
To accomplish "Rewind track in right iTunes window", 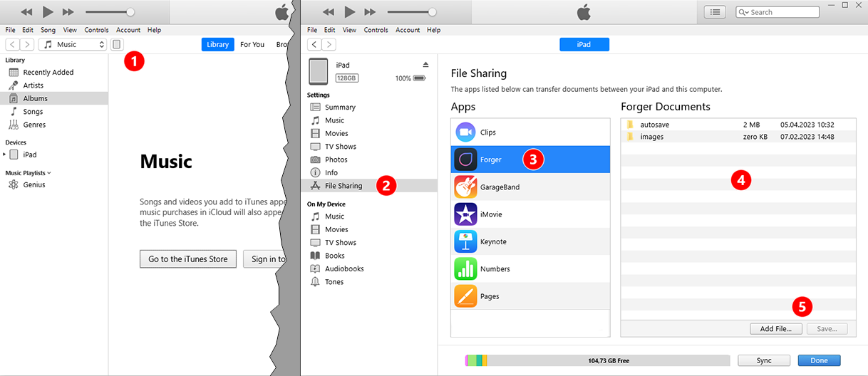I will pos(329,12).
